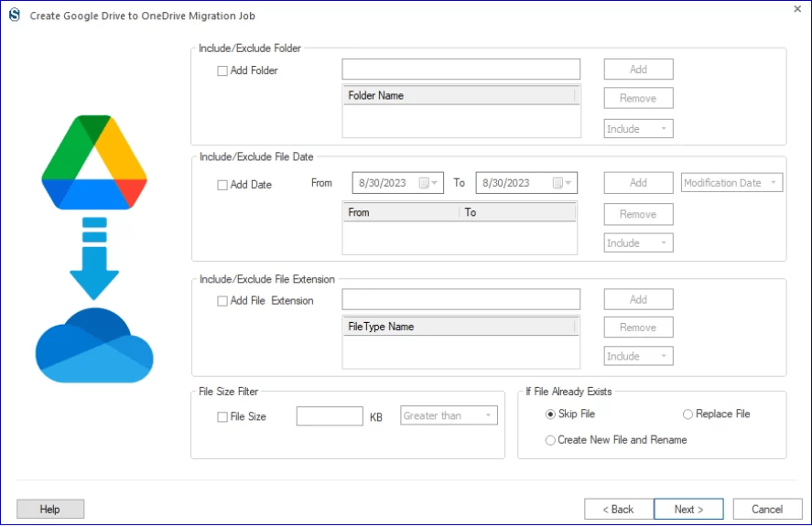This screenshot has height=527, width=812.
Task: Select Create New File and Rename option
Action: click(x=550, y=440)
